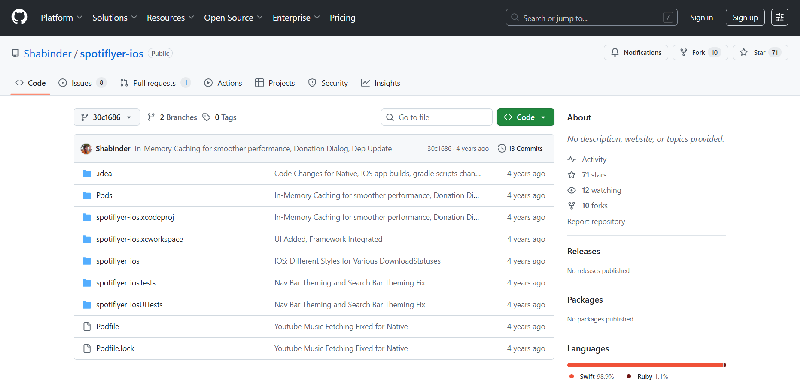
Task: Click the spotiflyer-iosTests folder icon
Action: coord(87,283)
